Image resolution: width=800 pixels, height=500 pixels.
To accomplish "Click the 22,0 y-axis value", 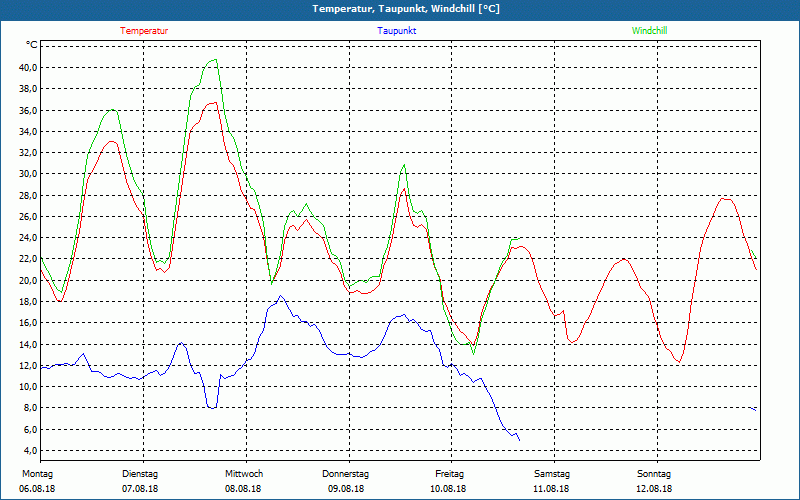I will (x=27, y=259).
